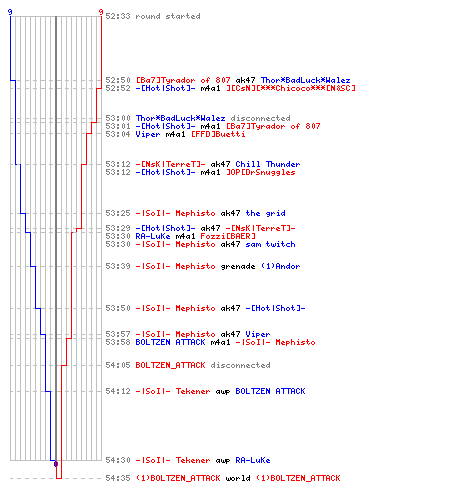Select the 52:33 round started entry
This screenshot has height=500, width=450.
click(153, 16)
